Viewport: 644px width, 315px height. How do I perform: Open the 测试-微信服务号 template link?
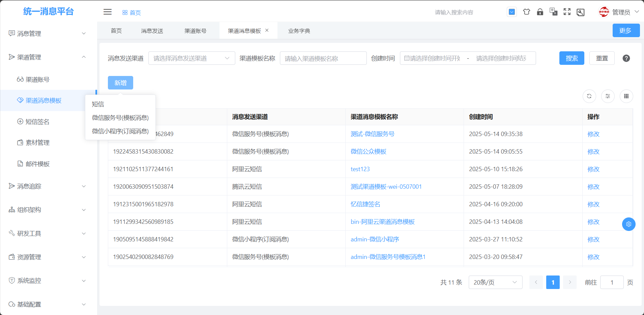click(x=373, y=134)
